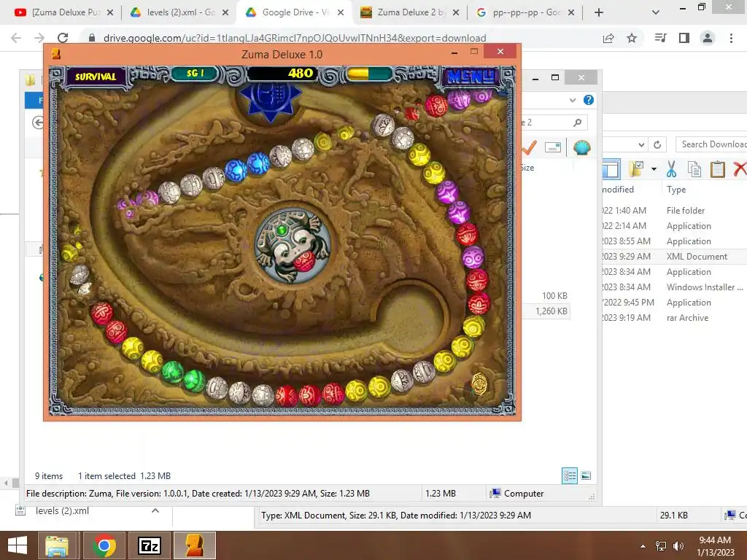Open the address bar history dropdown

[x=642, y=144]
